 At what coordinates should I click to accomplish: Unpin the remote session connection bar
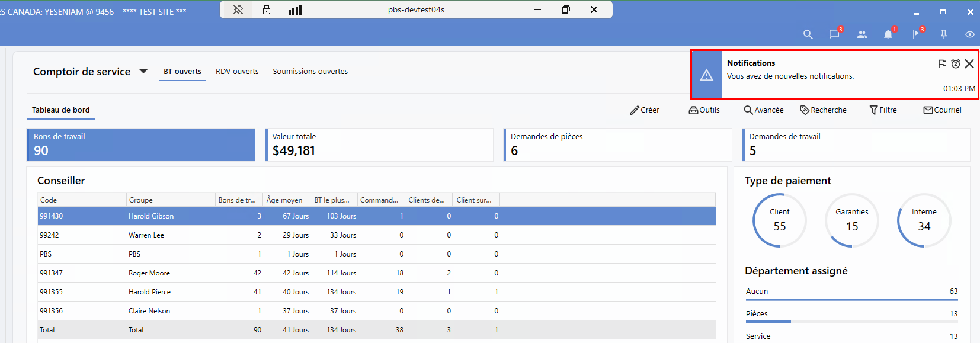(x=238, y=9)
